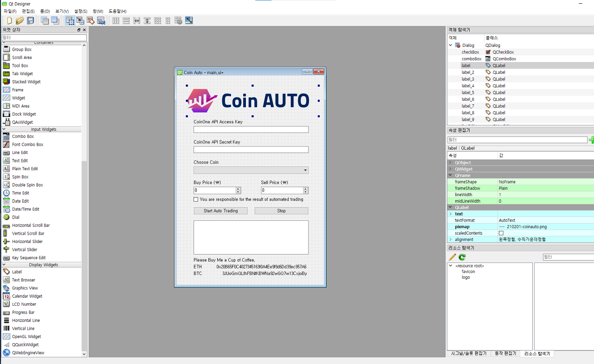594x364 pixels.
Task: Apply horizontal splitter layout icon
Action: pyautogui.click(x=136, y=20)
